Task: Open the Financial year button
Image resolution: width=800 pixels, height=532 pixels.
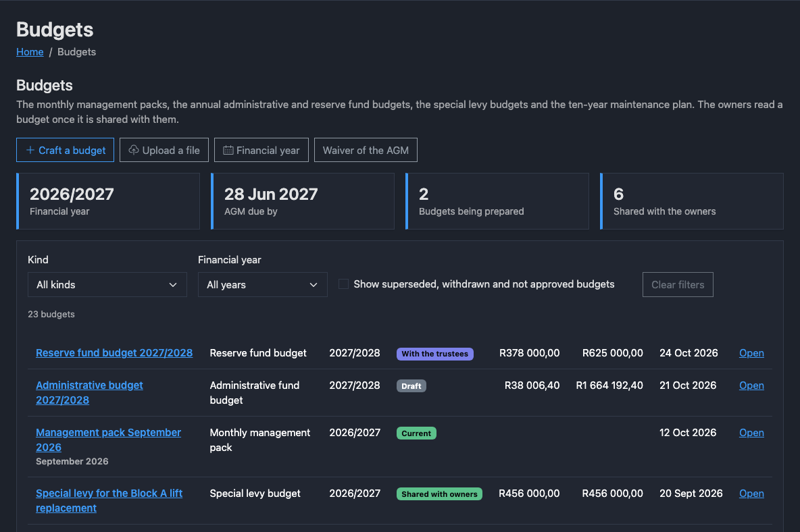Action: (x=261, y=150)
